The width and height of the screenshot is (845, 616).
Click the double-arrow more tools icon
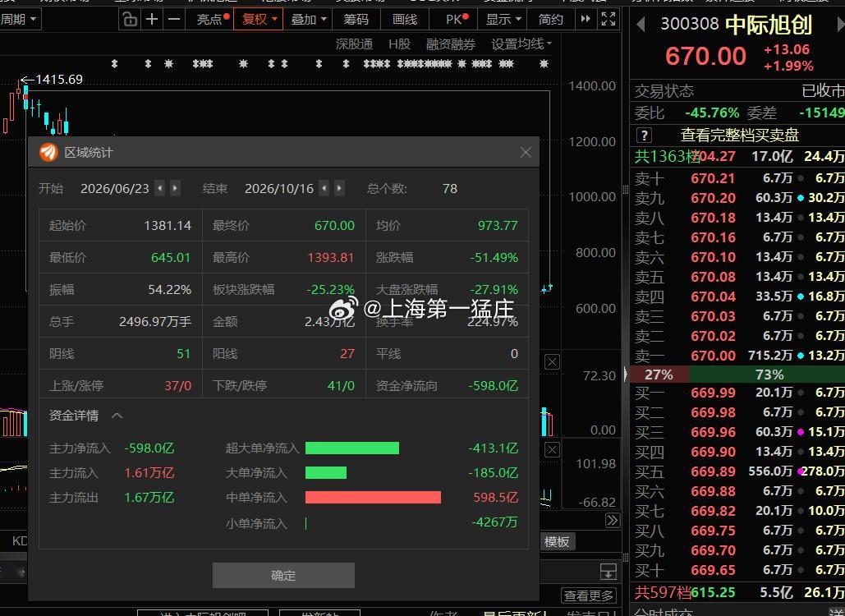coord(586,20)
